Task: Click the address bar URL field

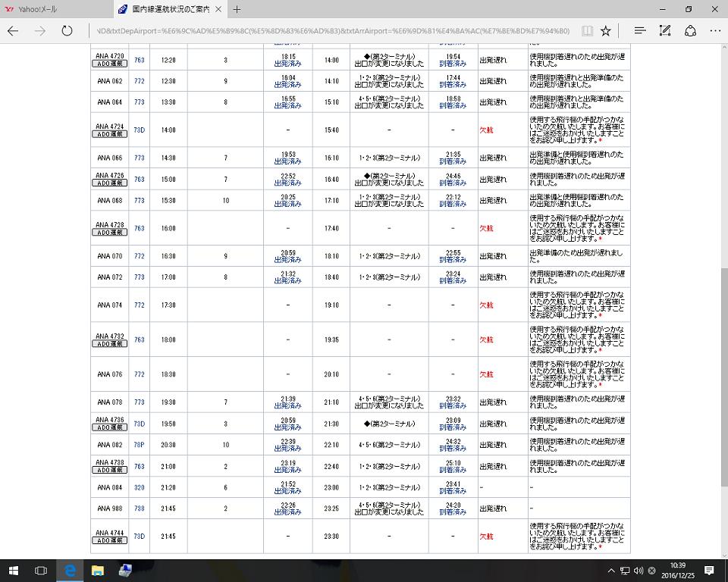Action: tap(332, 31)
